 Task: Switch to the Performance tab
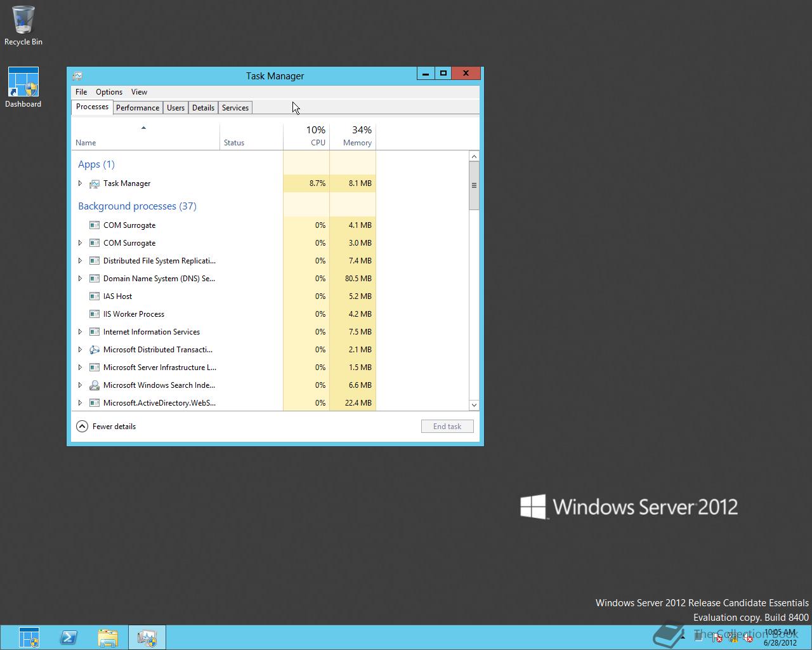click(x=137, y=108)
